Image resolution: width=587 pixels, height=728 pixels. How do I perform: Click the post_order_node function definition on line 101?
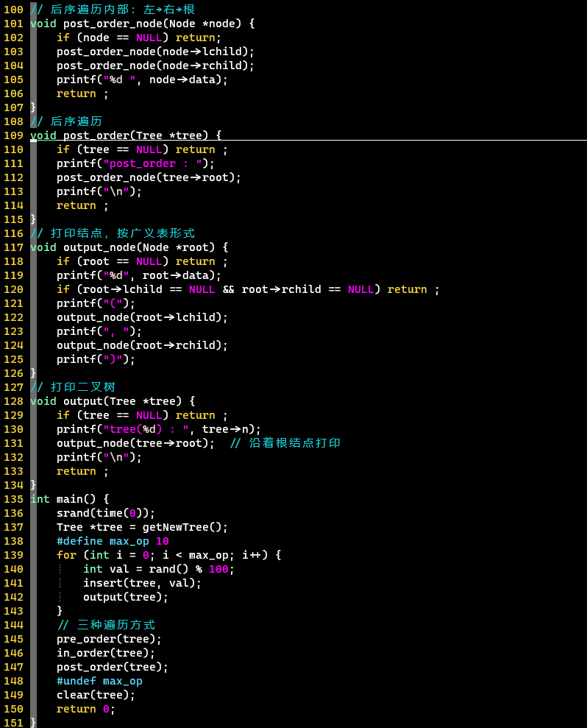pos(143,24)
